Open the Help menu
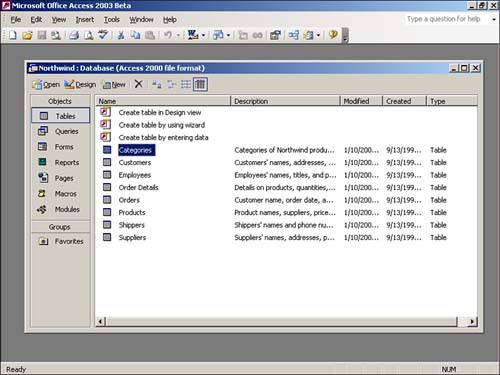This screenshot has height=375, width=500. (x=170, y=20)
